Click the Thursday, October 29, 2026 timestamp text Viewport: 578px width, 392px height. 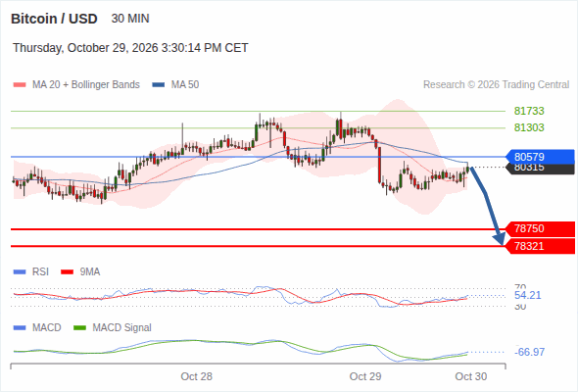130,48
